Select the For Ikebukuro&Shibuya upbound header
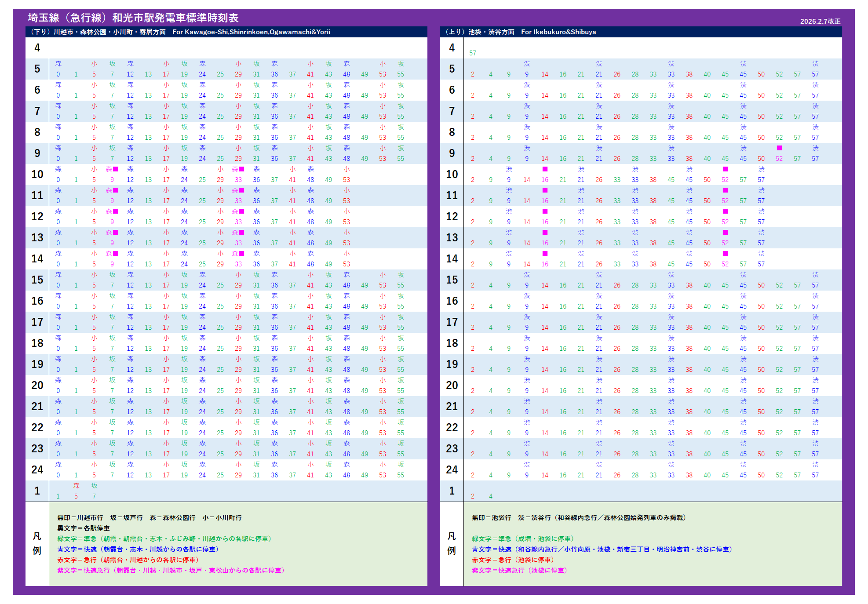 (x=558, y=32)
